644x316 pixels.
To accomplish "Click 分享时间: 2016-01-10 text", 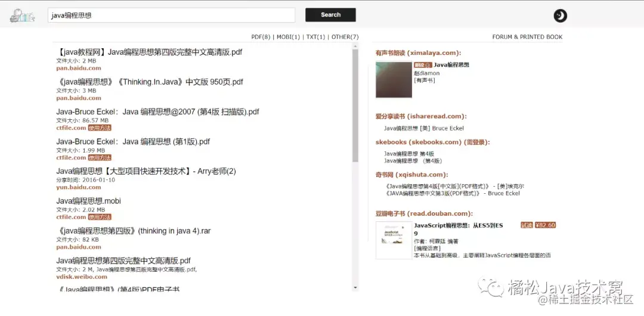I will point(86,180).
